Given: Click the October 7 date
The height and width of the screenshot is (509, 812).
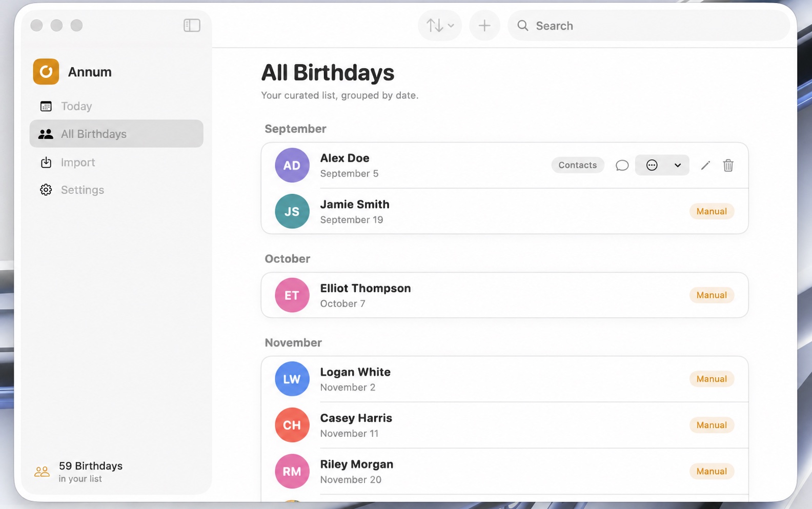Looking at the screenshot, I should pyautogui.click(x=342, y=303).
